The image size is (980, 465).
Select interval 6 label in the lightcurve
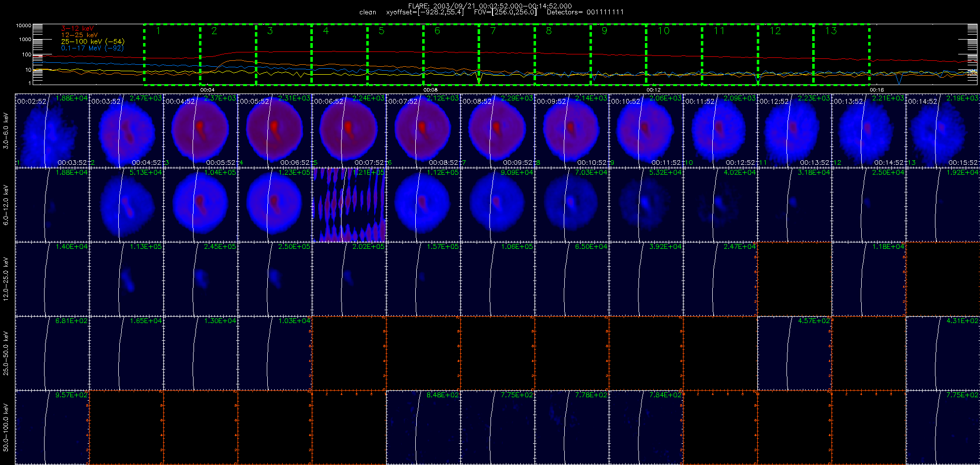coord(437,31)
